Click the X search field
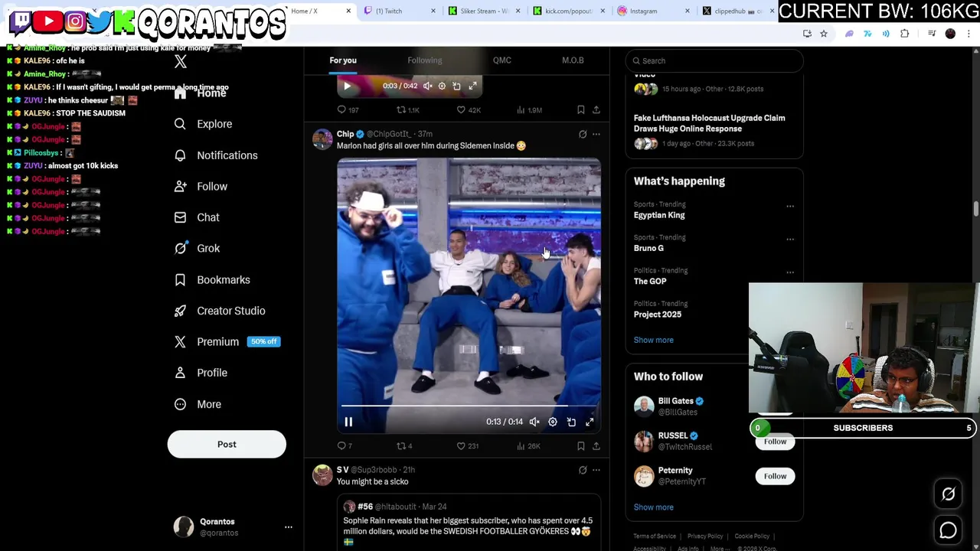Screen dimensions: 980x551 click(714, 60)
